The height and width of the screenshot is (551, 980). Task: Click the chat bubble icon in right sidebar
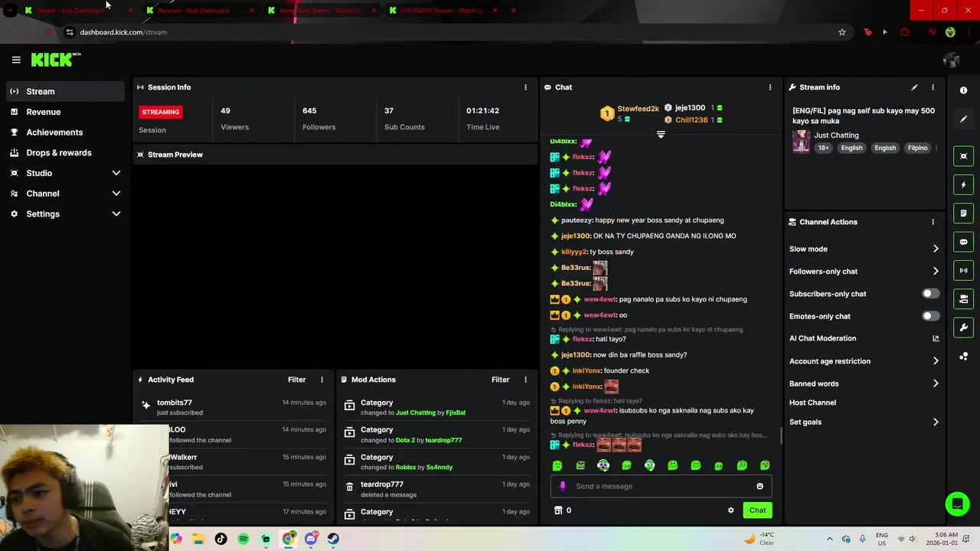click(963, 242)
